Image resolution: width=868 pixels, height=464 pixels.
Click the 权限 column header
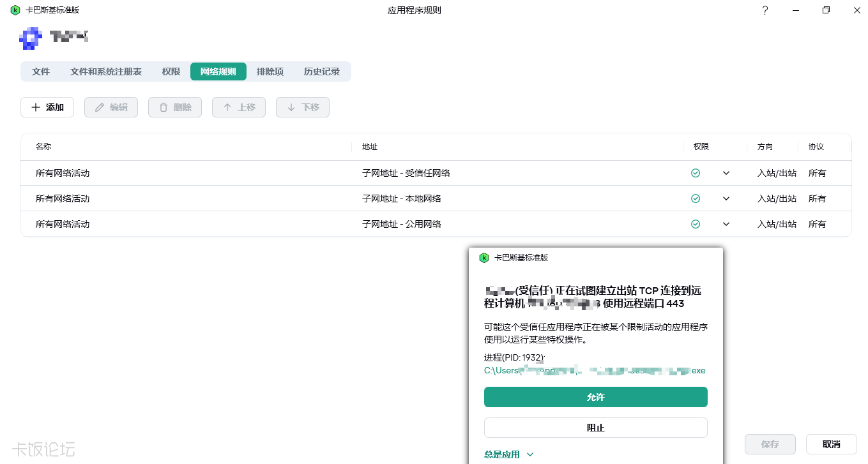coord(701,147)
